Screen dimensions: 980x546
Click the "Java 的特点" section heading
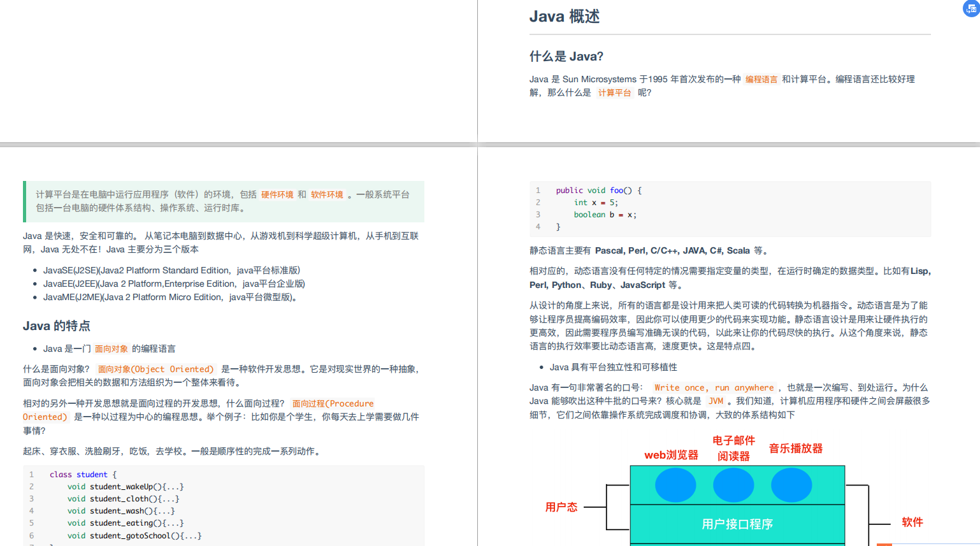[57, 326]
